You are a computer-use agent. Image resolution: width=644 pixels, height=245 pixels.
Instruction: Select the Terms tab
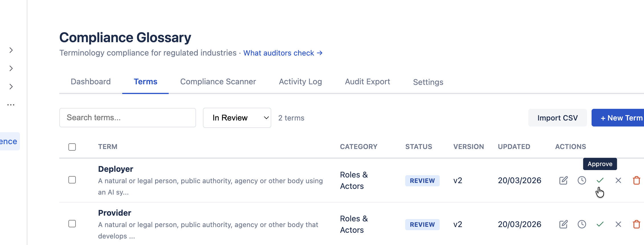145,82
